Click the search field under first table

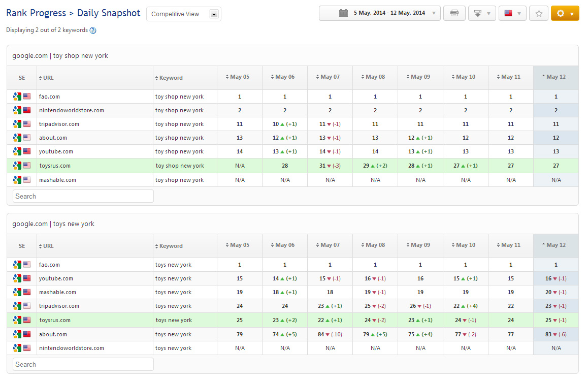point(83,196)
